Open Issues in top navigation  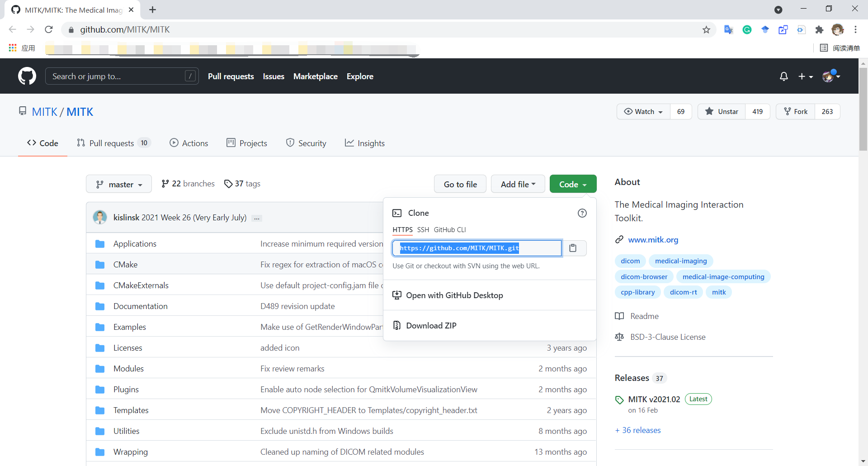click(x=274, y=76)
